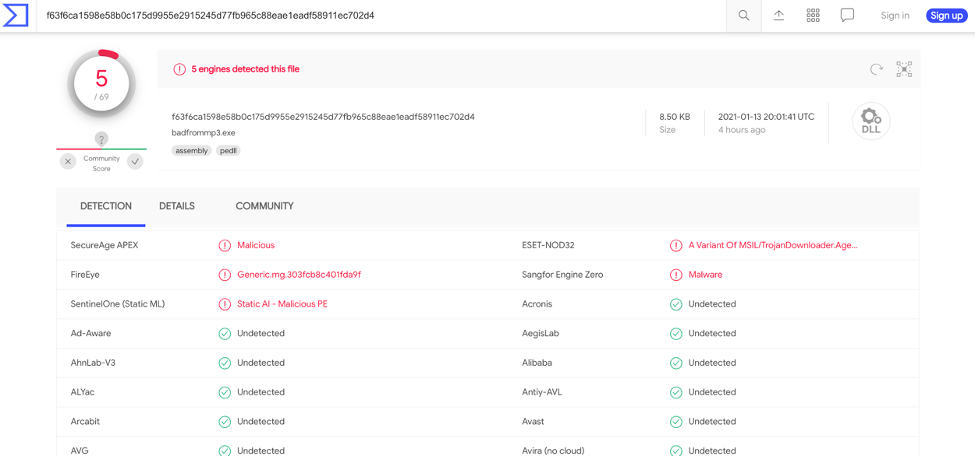Viewport: 977px width, 456px height.
Task: Click the Ad-Aware undetected check icon
Action: click(x=224, y=333)
